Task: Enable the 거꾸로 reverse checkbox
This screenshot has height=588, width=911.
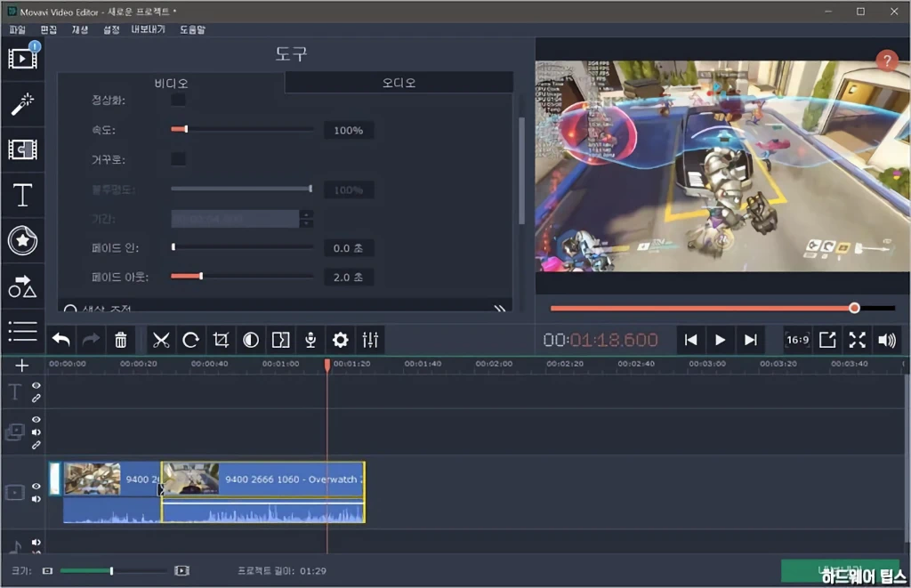Action: (178, 158)
